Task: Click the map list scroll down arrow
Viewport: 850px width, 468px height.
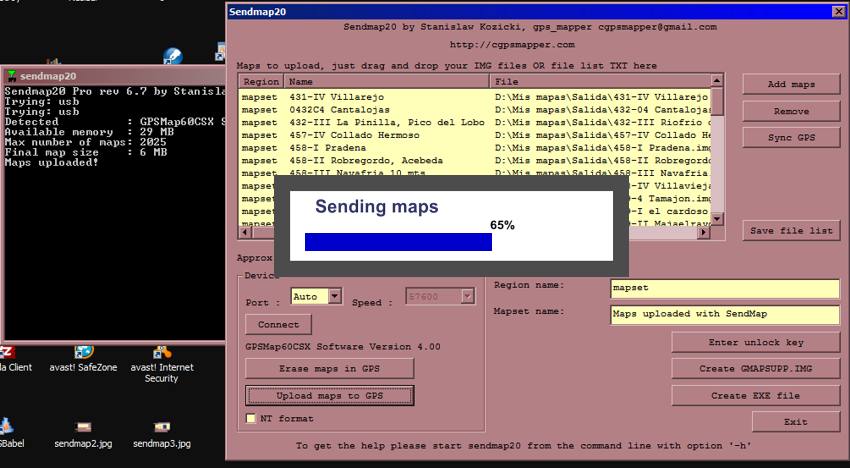Action: pyautogui.click(x=717, y=219)
